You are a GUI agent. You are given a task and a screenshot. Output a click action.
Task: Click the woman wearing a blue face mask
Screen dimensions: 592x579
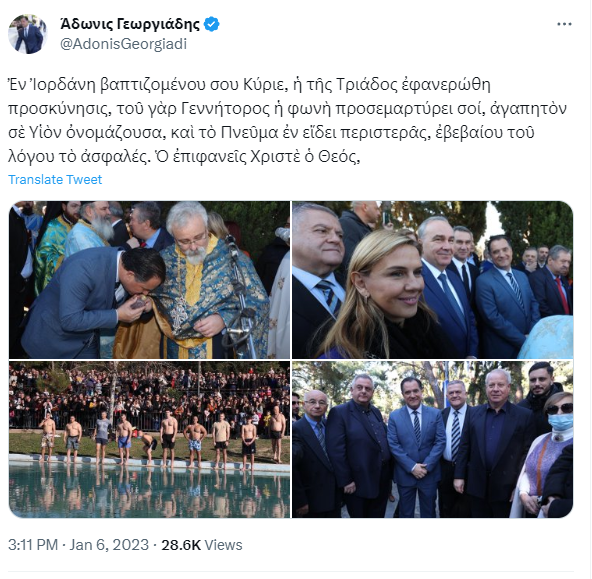[x=547, y=453]
